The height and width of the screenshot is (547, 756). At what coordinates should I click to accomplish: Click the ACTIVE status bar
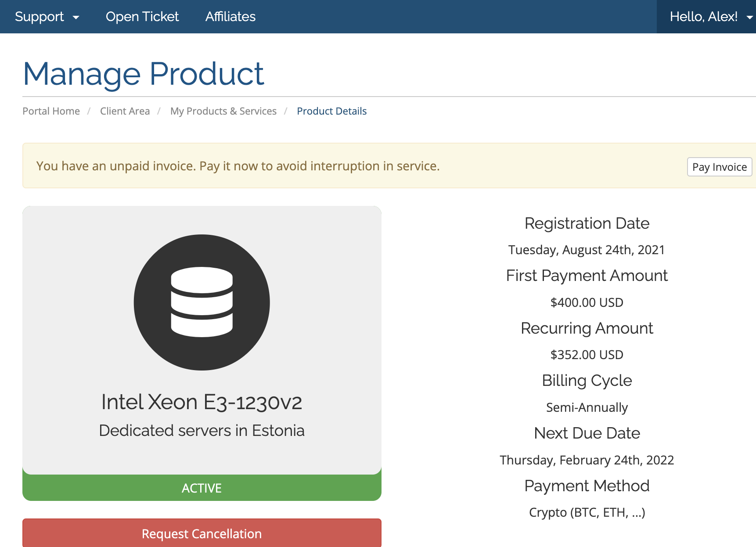(x=202, y=488)
